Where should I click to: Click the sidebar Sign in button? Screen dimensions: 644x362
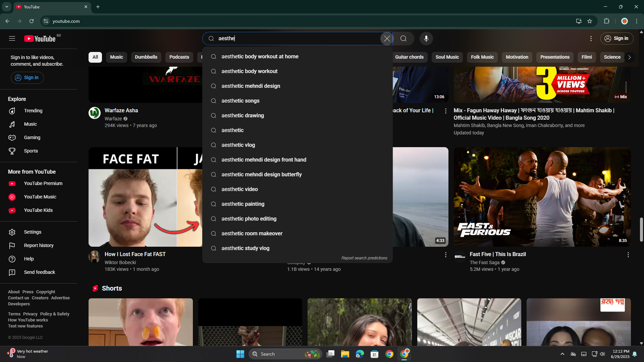[27, 78]
